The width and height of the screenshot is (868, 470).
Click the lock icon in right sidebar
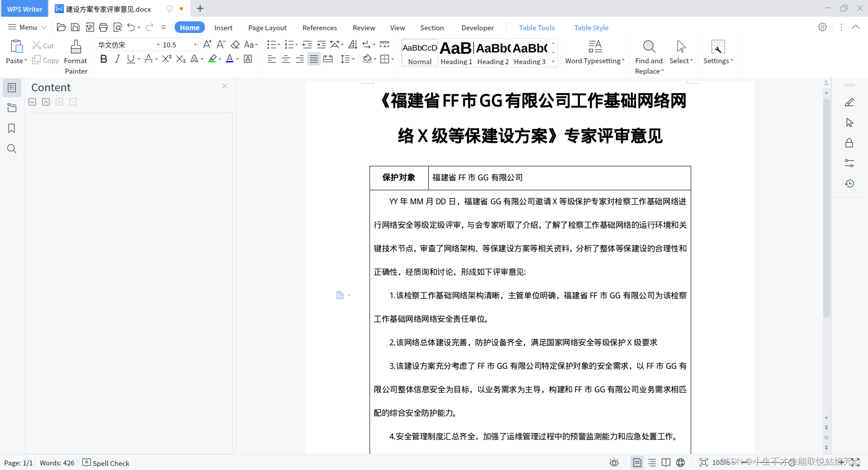849,143
